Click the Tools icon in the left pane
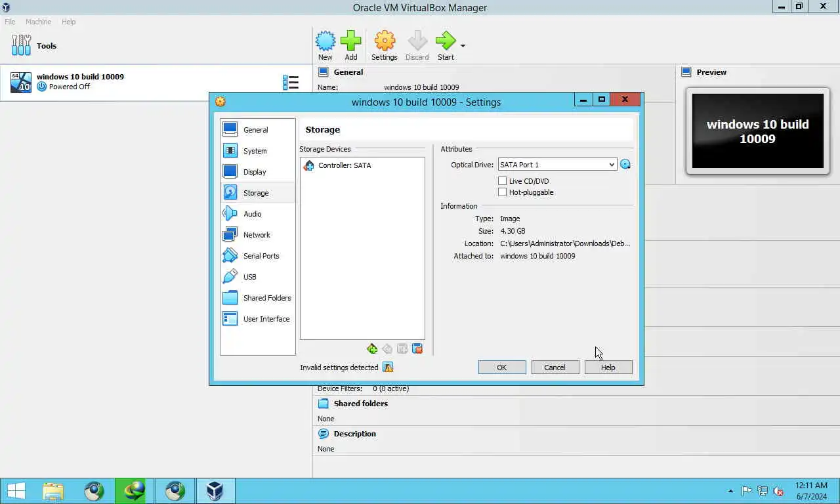The image size is (840, 504). [21, 46]
